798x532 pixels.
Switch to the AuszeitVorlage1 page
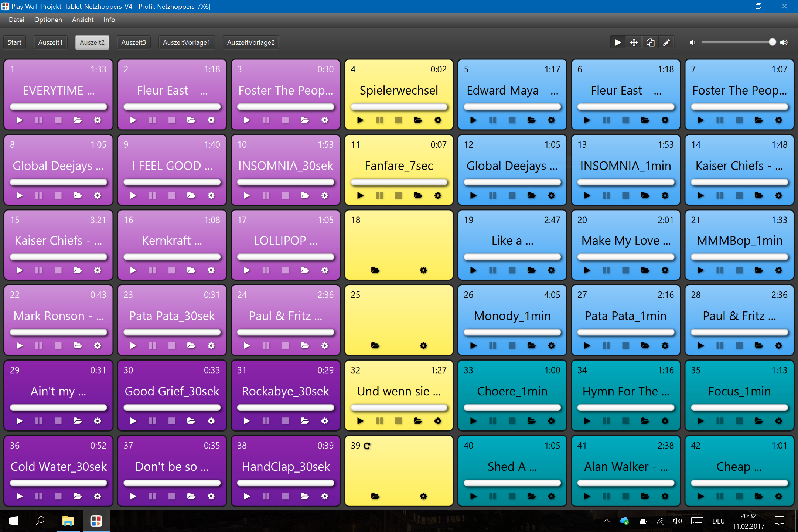pos(186,42)
